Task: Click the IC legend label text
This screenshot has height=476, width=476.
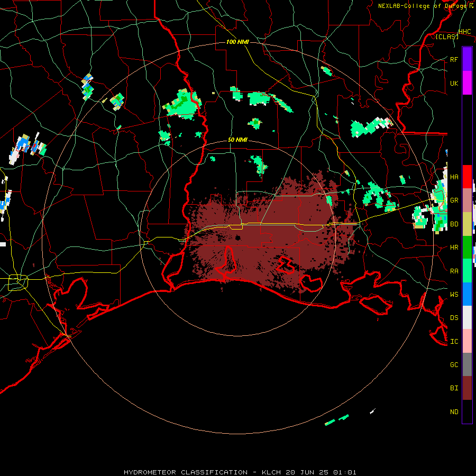Action: point(454,341)
